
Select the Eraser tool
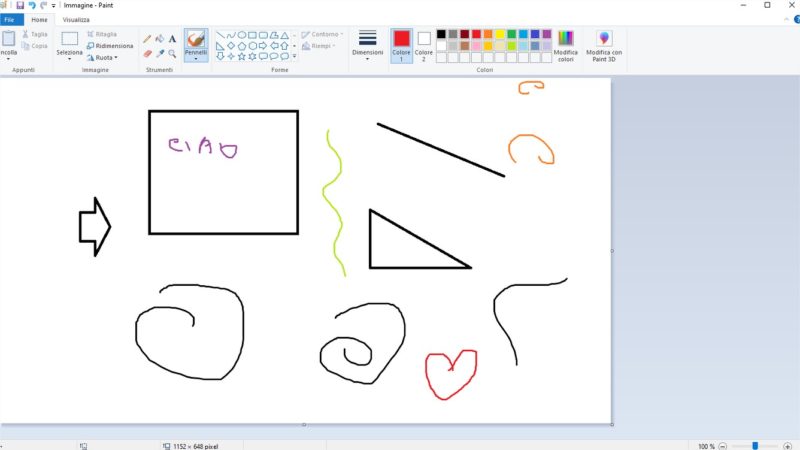147,54
